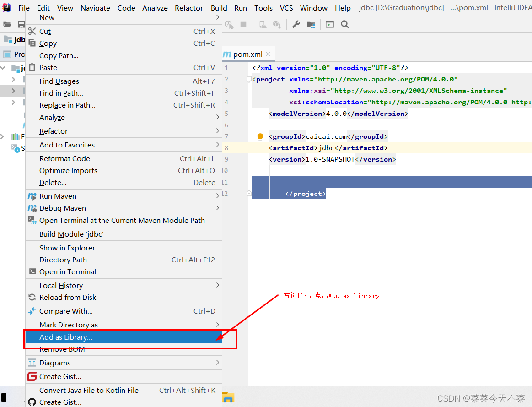The width and height of the screenshot is (532, 407).
Task: Open the Help menu
Action: 343,8
